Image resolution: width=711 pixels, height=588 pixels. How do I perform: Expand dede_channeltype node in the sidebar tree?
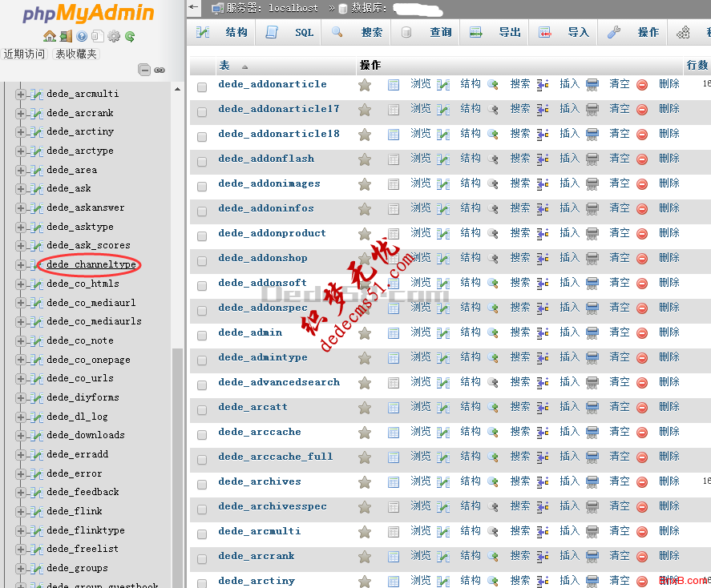(20, 265)
